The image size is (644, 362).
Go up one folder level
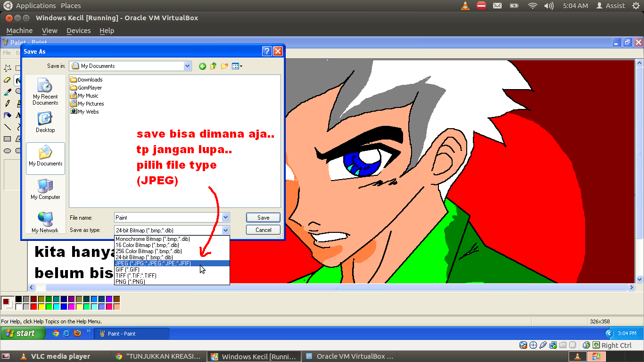(x=213, y=66)
